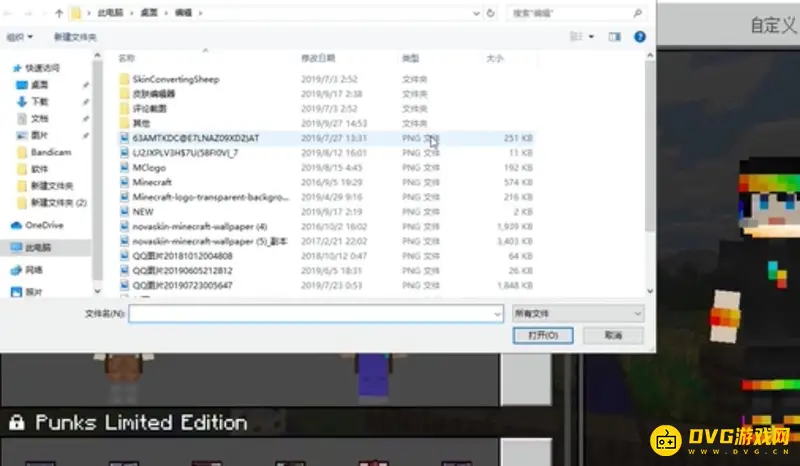Screen dimensions: 800x466
Task: Open the SkinConvertingSheep folder
Action: 175,79
